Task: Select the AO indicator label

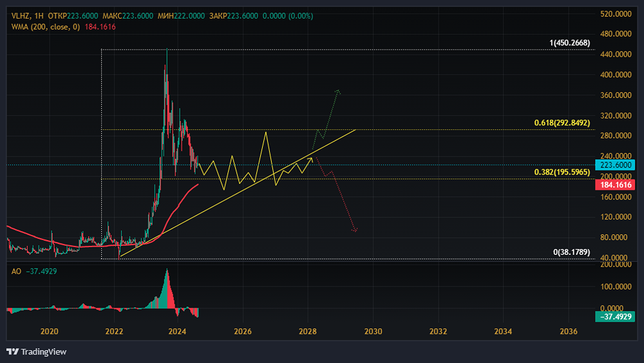Action: (16, 272)
